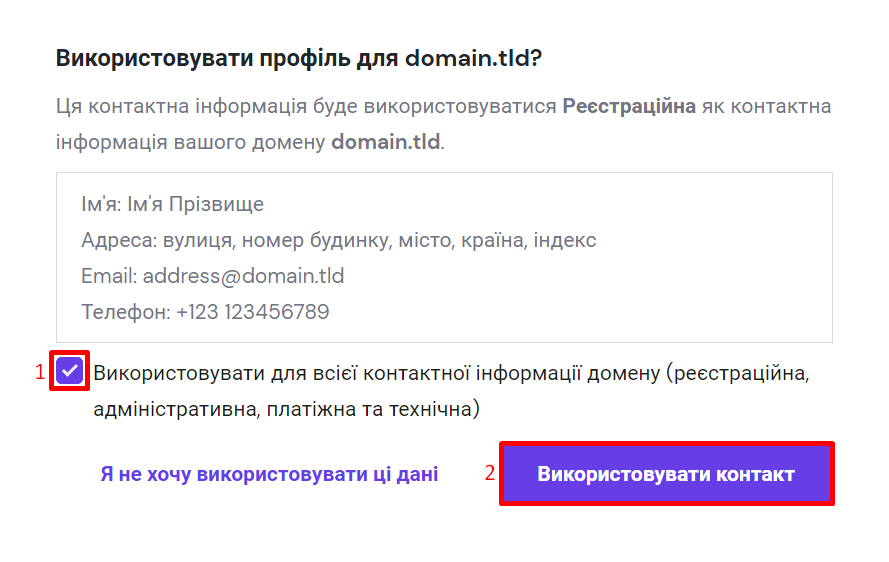Click the phone number +123 123456789
Viewport: 889px width, 562px height.
tap(253, 312)
